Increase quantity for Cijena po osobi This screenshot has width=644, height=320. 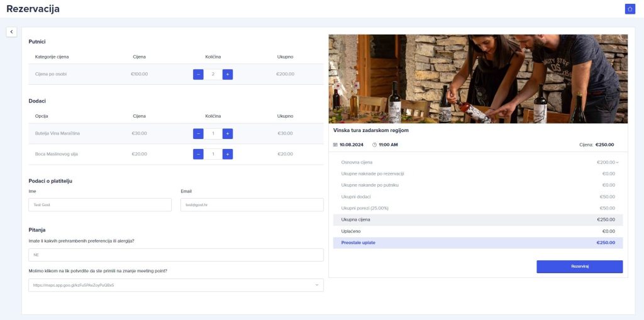[x=228, y=74]
